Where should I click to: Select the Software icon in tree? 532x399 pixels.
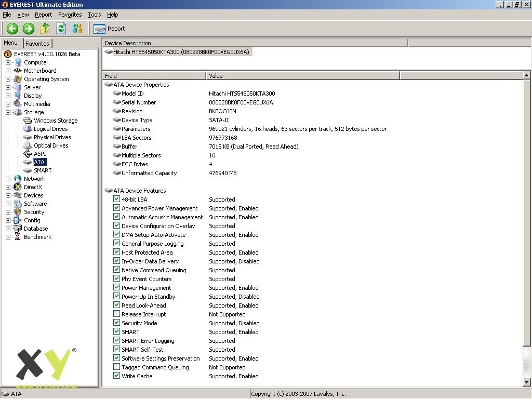point(18,204)
